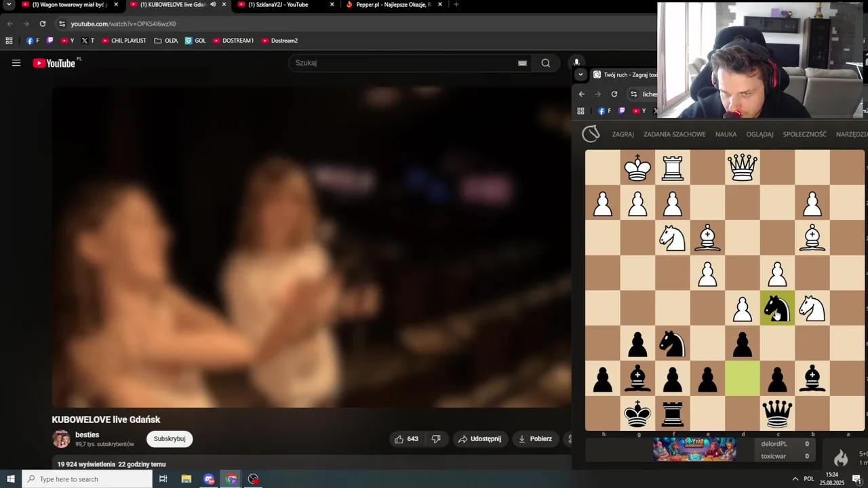Click the Pobierz download button
868x488 pixels.
(x=535, y=439)
